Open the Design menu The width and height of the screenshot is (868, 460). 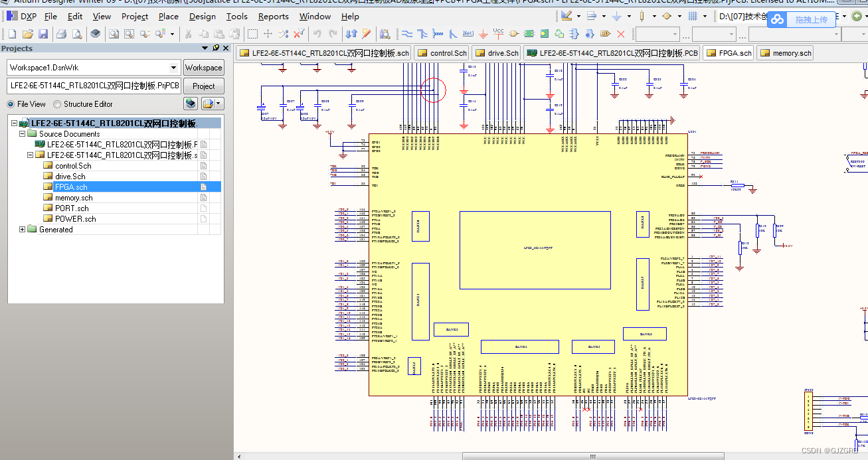[202, 17]
